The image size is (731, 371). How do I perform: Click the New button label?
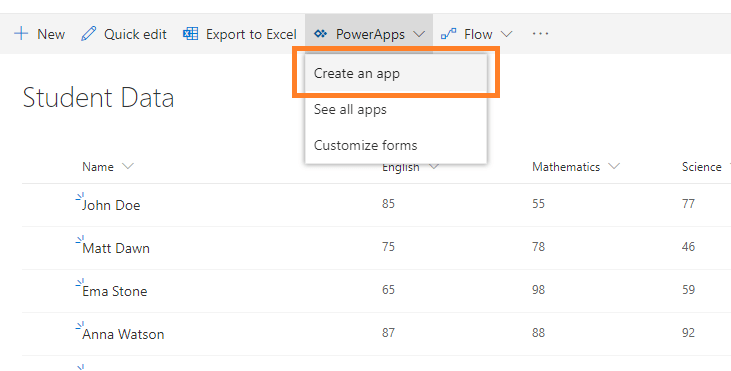tap(51, 34)
